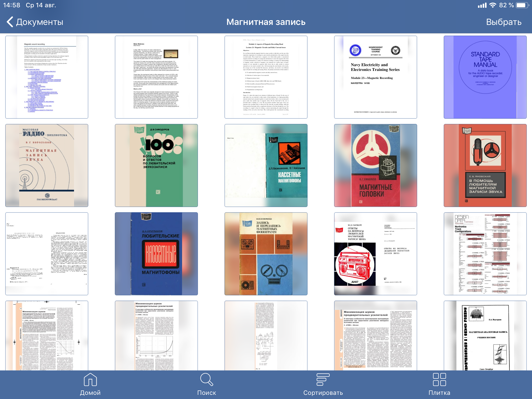Viewport: 532px width, 399px height.
Task: Switch view with Плитка grid icon
Action: point(439,380)
